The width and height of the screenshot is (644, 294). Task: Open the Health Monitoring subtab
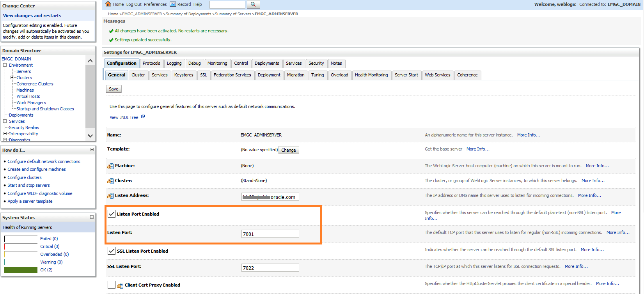(x=371, y=75)
